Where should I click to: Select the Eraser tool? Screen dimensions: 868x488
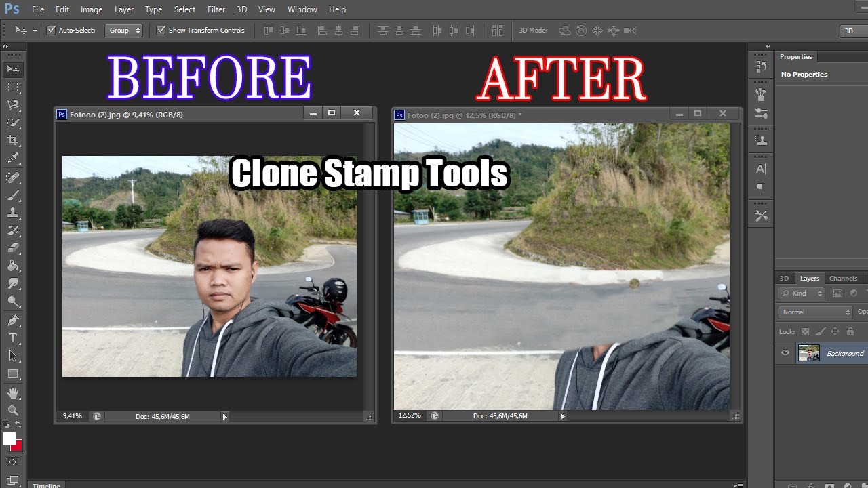[13, 248]
